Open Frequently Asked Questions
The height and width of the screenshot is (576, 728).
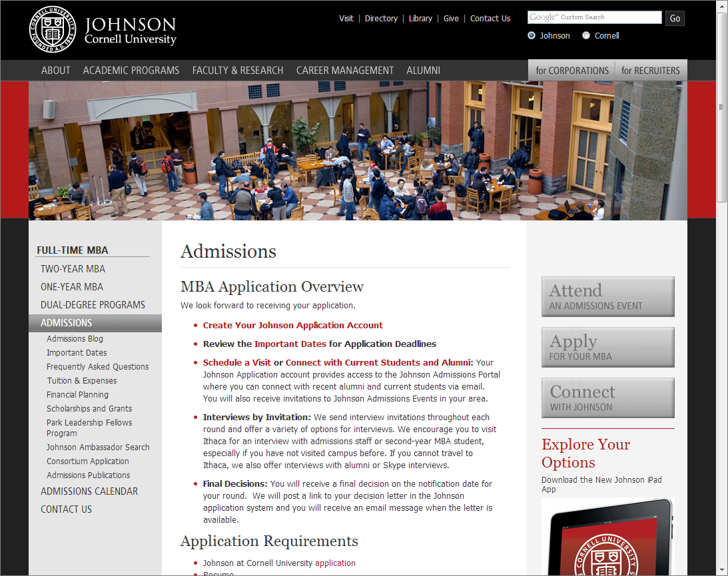point(97,367)
